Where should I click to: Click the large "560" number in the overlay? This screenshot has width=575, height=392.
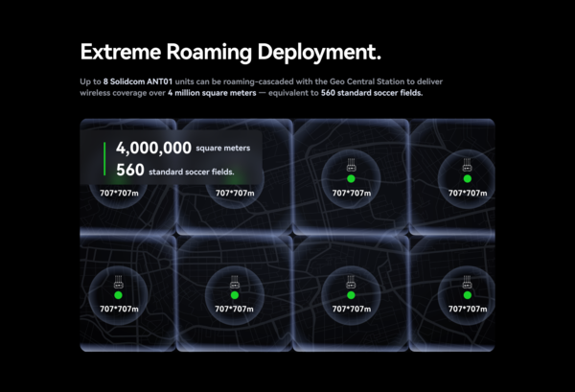click(130, 170)
